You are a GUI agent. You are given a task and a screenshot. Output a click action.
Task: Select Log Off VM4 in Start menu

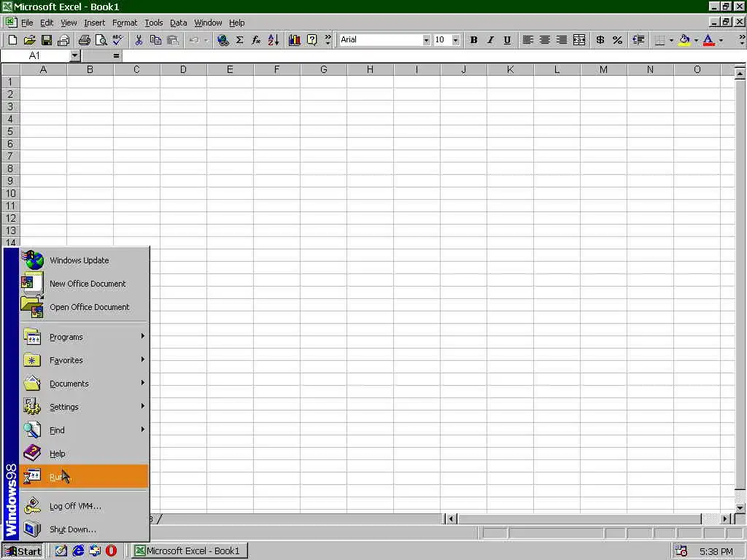point(85,506)
